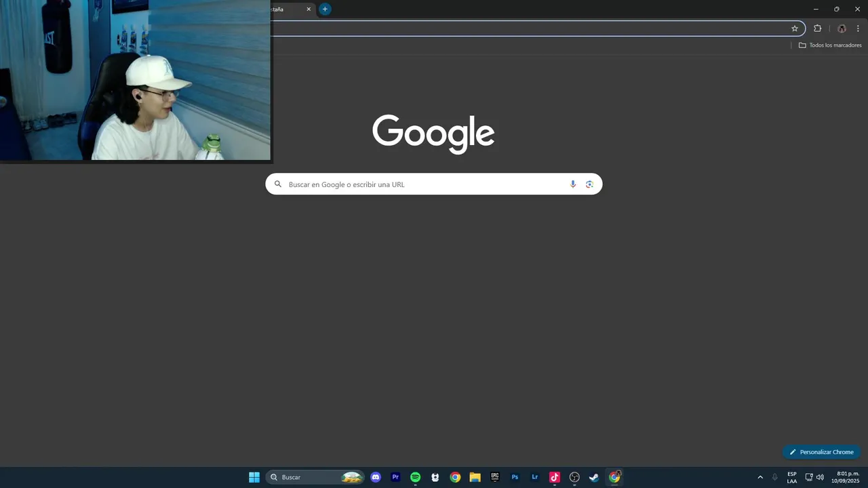Screen dimensions: 868x488
Task: Open OBS Studio from the taskbar
Action: tap(574, 477)
